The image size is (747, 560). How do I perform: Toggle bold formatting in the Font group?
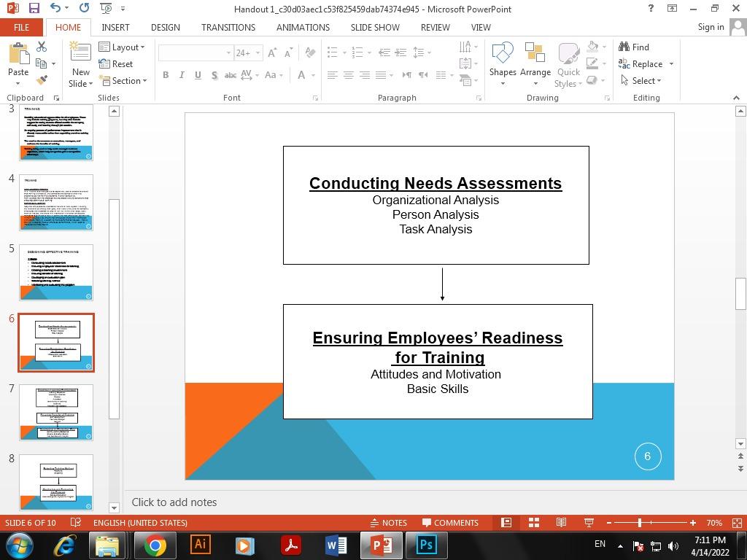[166, 75]
